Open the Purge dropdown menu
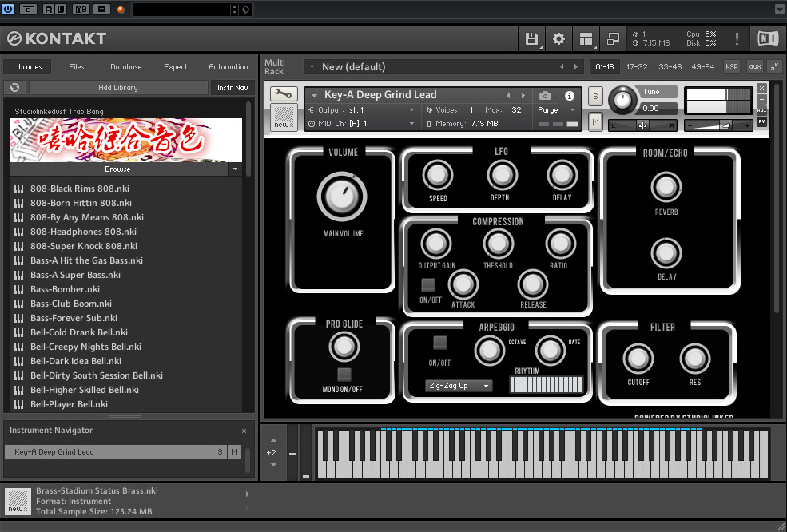The height and width of the screenshot is (532, 787). pyautogui.click(x=556, y=110)
